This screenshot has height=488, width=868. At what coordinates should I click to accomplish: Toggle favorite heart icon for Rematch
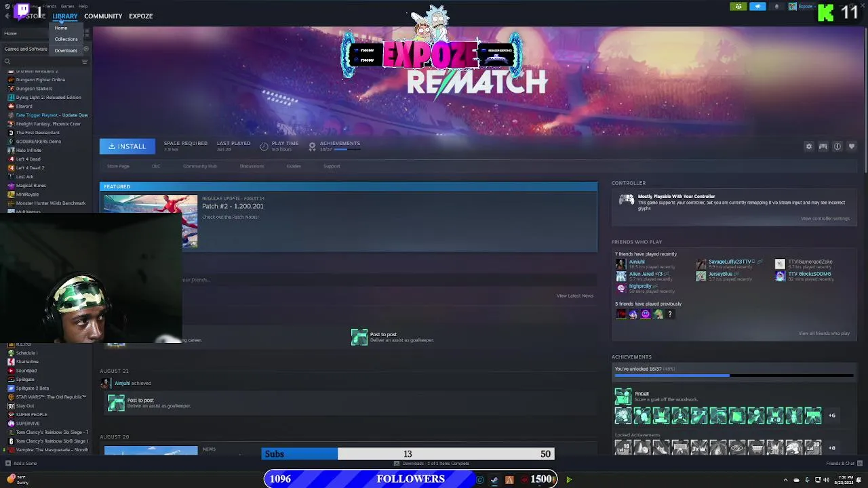[852, 146]
